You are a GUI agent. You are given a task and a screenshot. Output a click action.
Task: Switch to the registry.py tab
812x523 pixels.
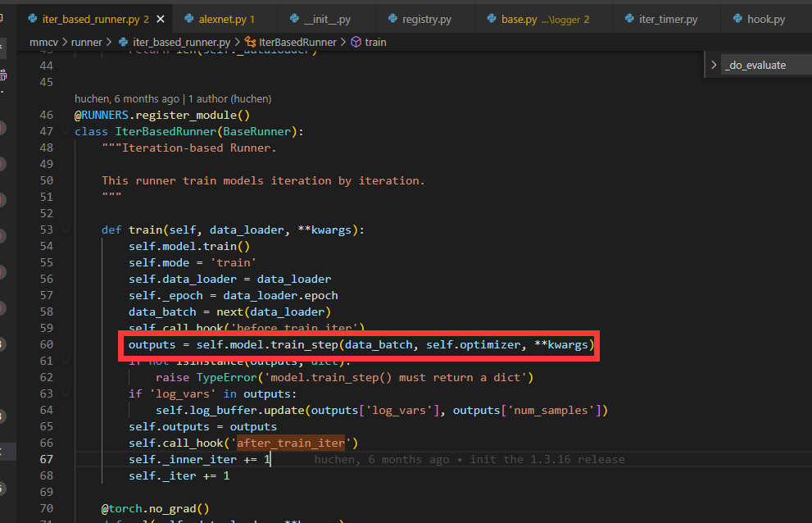pos(426,19)
